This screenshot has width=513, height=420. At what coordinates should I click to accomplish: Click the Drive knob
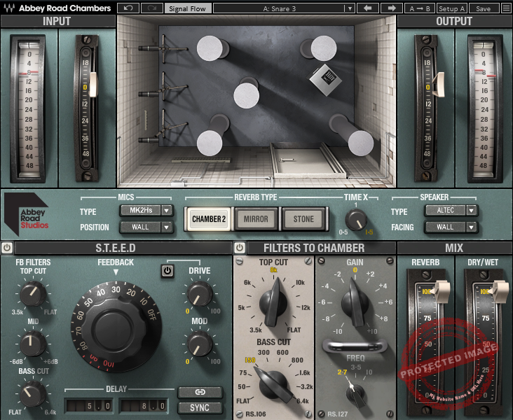click(200, 294)
